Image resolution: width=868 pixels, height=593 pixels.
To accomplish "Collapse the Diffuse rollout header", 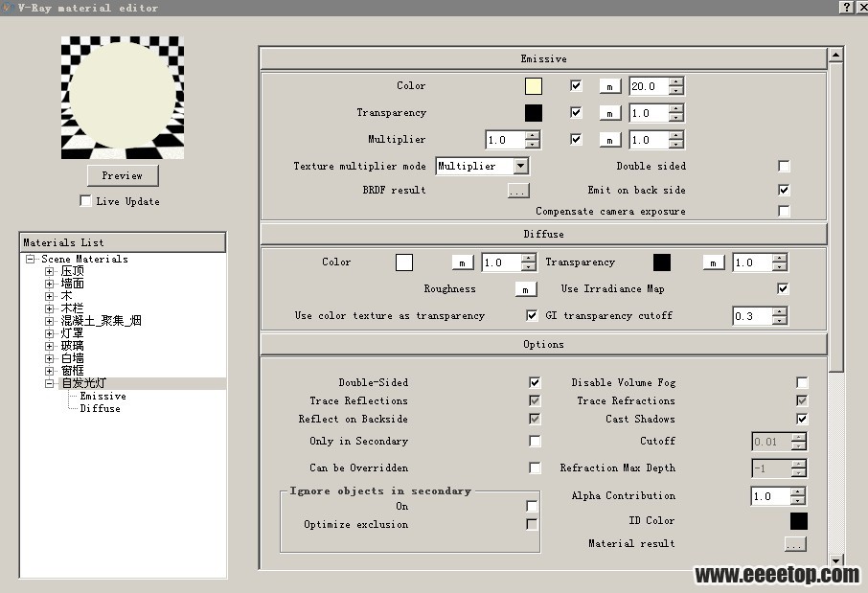I will click(543, 234).
